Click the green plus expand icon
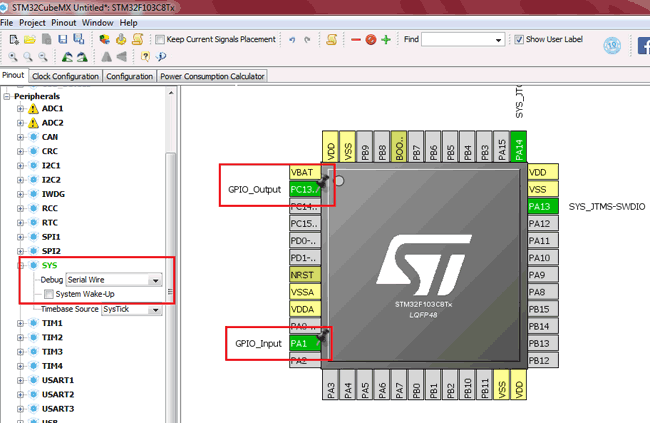The image size is (650, 423). pos(386,40)
